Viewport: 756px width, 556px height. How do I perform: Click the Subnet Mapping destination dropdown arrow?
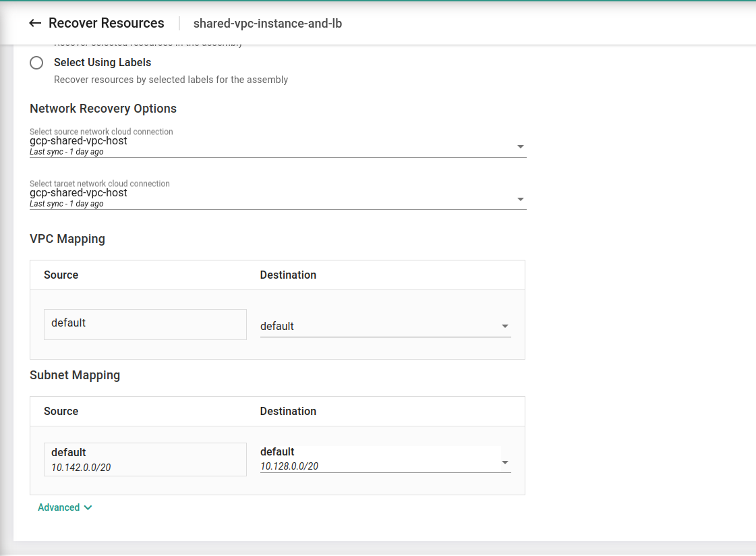504,463
